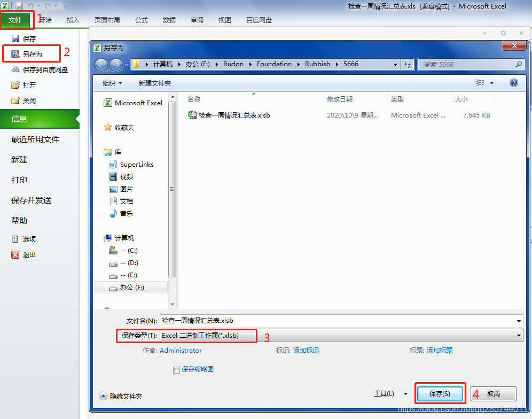The width and height of the screenshot is (532, 419).
Task: Open 音乐 library
Action: 121,214
